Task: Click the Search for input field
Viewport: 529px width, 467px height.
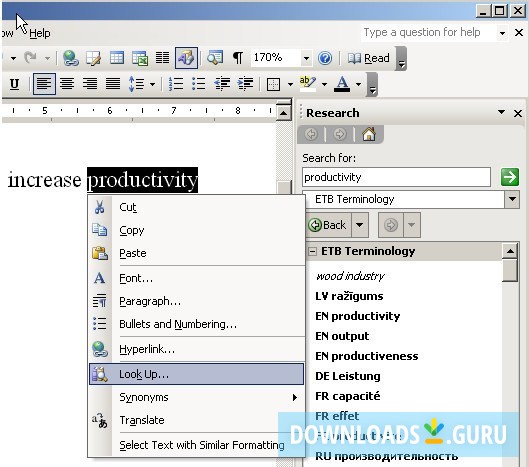Action: coord(396,177)
